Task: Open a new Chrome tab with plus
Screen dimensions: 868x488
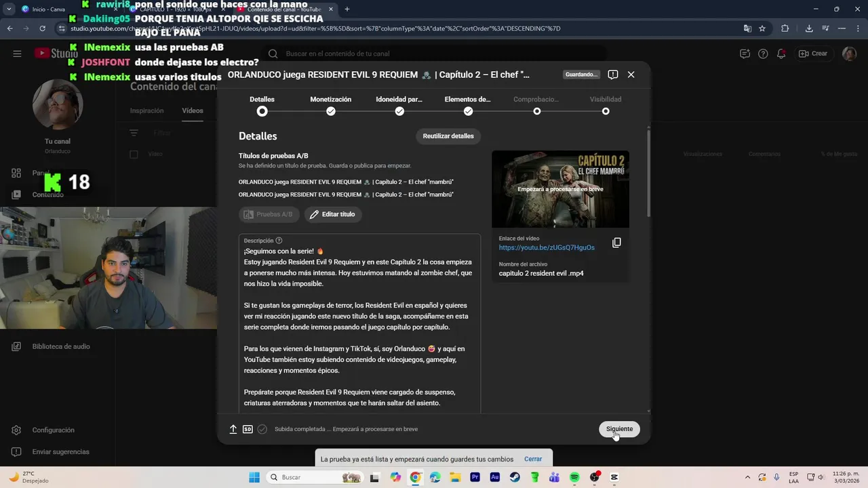Action: coord(347,9)
